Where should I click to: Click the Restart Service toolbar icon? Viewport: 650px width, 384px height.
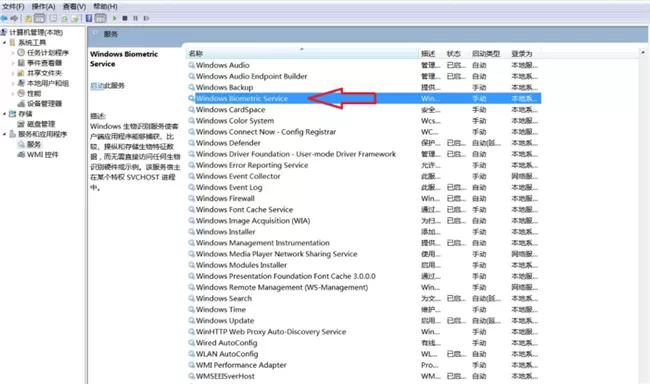point(146,18)
